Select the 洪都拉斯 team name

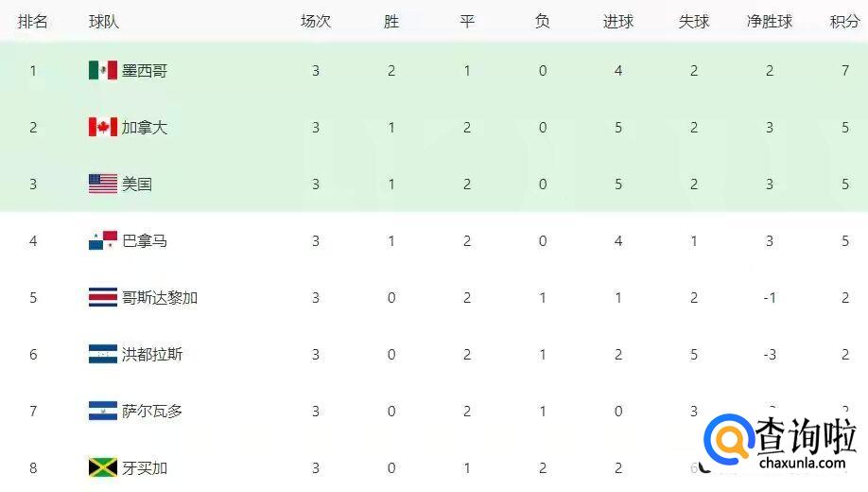coord(152,354)
